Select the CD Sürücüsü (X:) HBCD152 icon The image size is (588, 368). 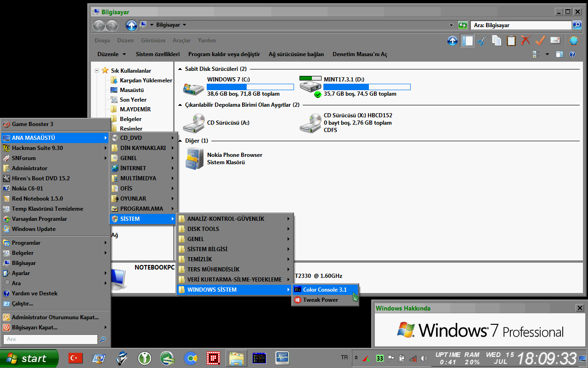click(x=311, y=123)
